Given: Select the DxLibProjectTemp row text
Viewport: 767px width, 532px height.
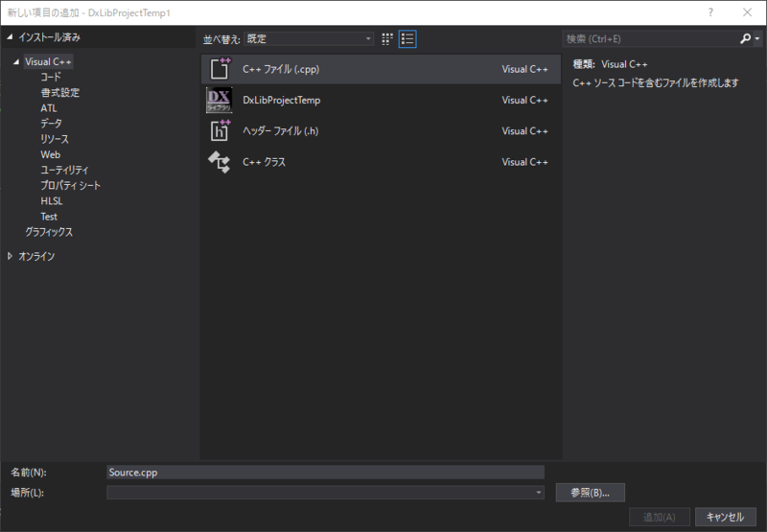Looking at the screenshot, I should pyautogui.click(x=281, y=101).
